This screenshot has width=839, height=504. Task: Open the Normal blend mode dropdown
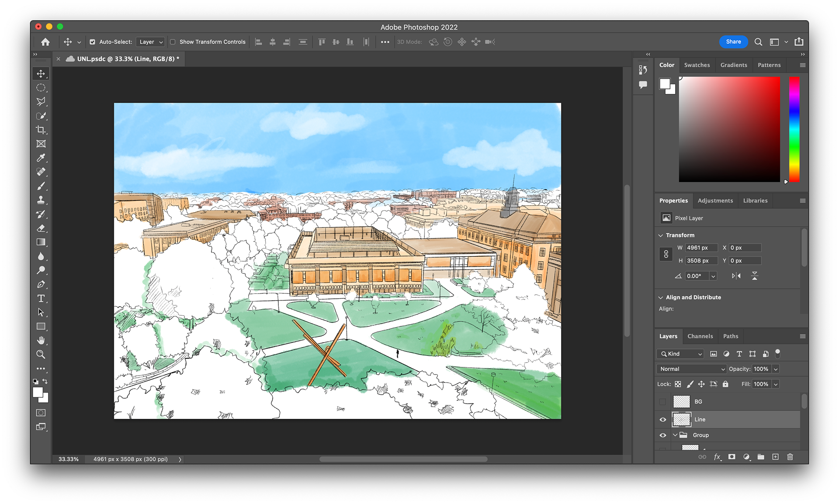[691, 369]
